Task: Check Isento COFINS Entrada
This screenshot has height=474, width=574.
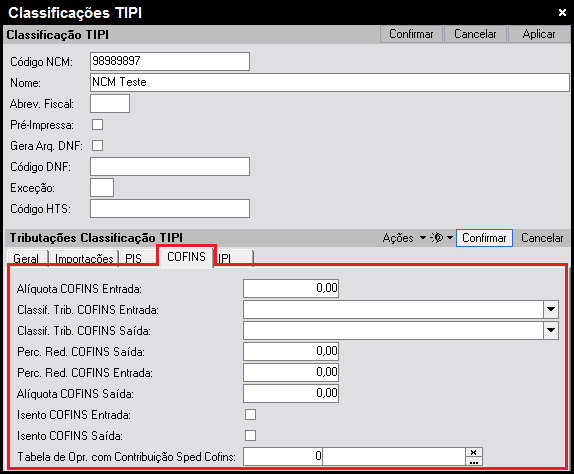Action: pyautogui.click(x=251, y=415)
